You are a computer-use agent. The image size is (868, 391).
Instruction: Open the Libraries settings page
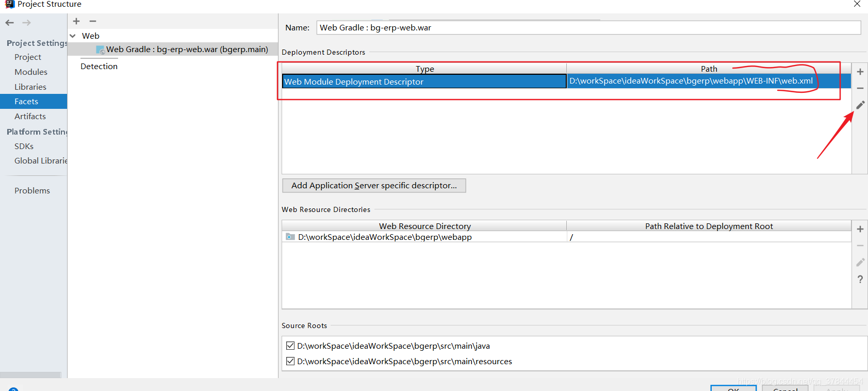[x=30, y=87]
